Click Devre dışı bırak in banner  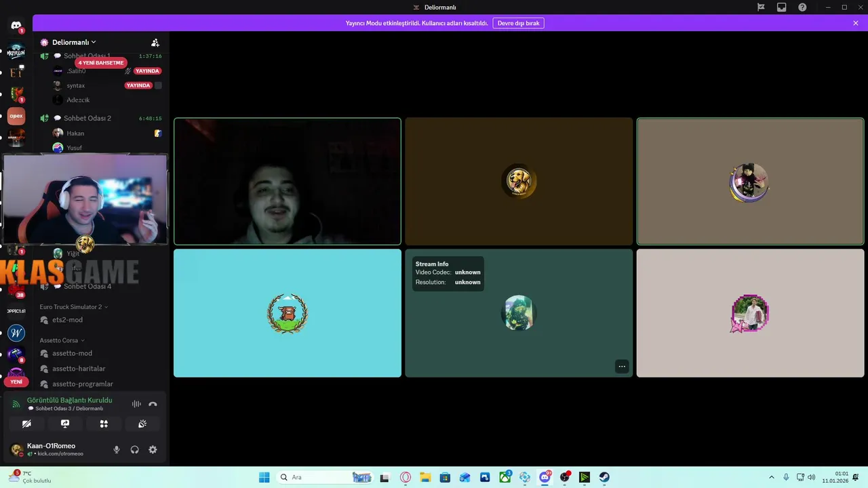tap(518, 23)
